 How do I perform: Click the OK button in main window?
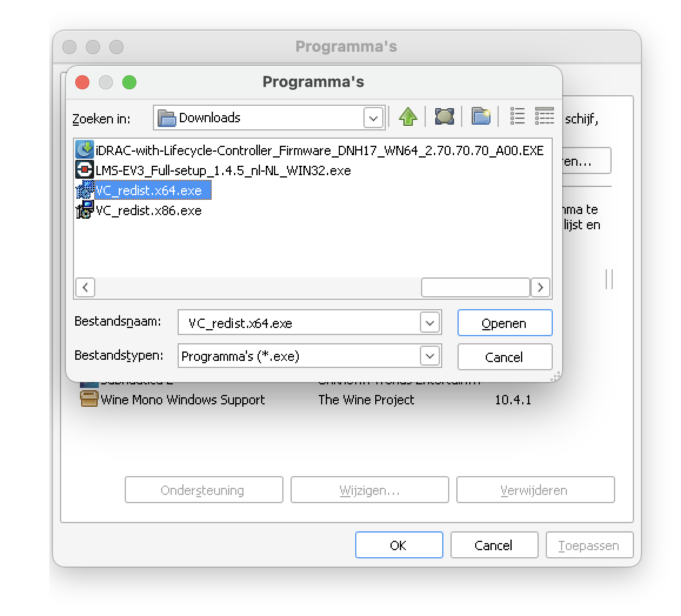(x=399, y=545)
